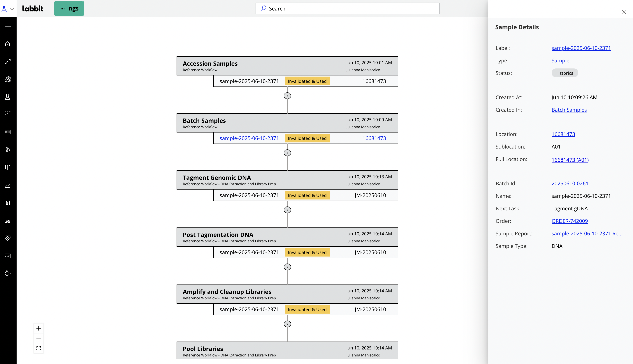This screenshot has width=633, height=364.
Task: Close the Sample Details panel
Action: (x=624, y=12)
